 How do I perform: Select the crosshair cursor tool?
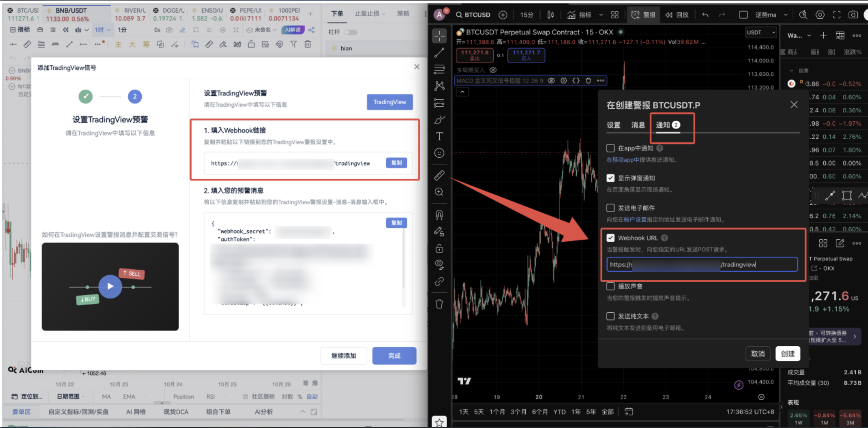pyautogui.click(x=439, y=36)
